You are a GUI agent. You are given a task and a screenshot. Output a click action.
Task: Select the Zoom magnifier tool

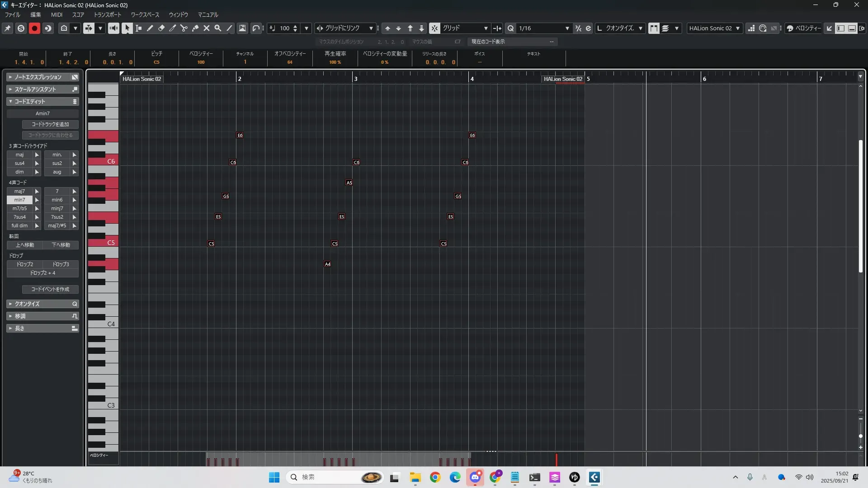[218, 28]
